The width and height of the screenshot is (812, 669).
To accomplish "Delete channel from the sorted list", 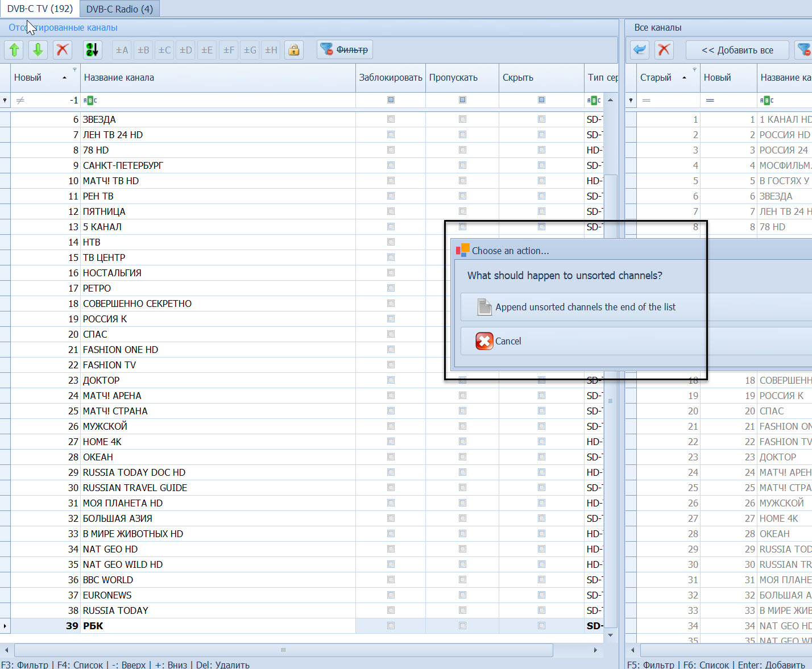I will 63,50.
